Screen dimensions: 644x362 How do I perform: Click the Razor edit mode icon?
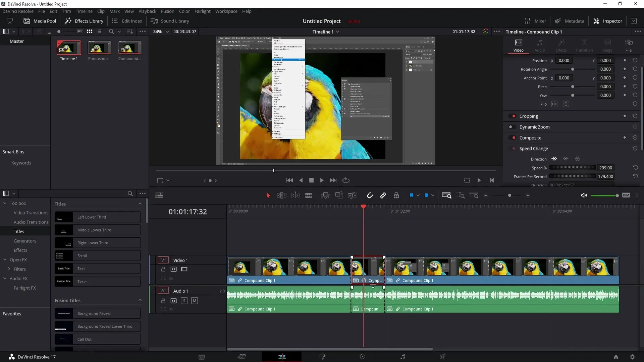(x=310, y=195)
